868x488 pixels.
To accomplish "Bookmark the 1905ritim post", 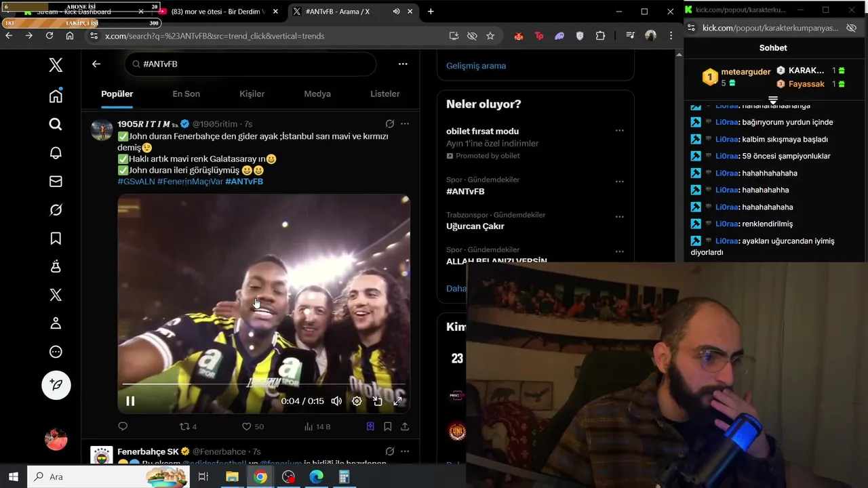I will point(388,426).
